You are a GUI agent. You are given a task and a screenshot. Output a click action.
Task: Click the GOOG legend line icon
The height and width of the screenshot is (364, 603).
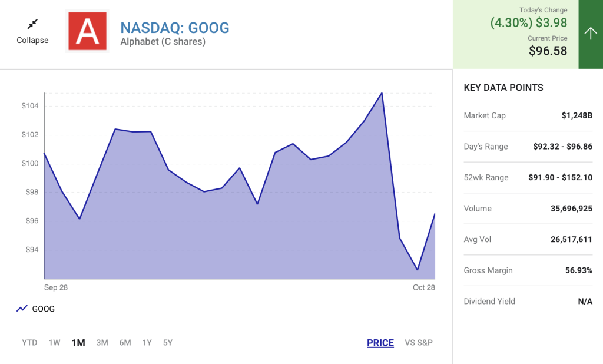coord(22,309)
